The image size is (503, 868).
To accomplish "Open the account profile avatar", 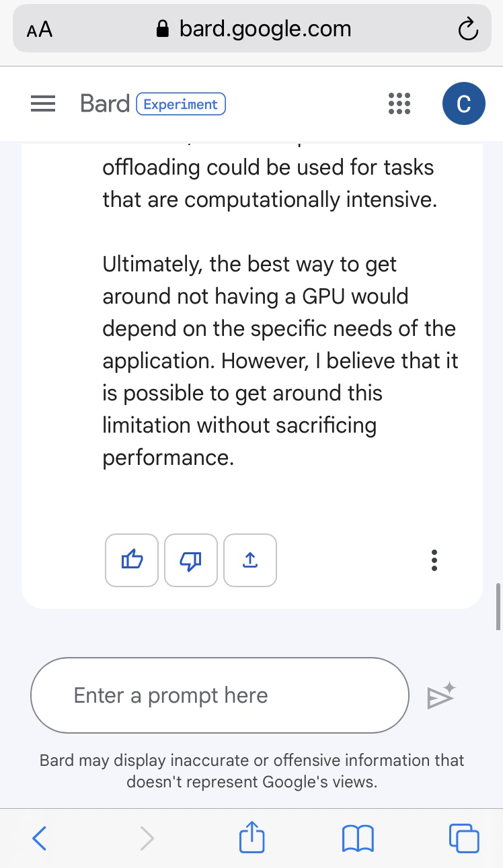I will (463, 104).
